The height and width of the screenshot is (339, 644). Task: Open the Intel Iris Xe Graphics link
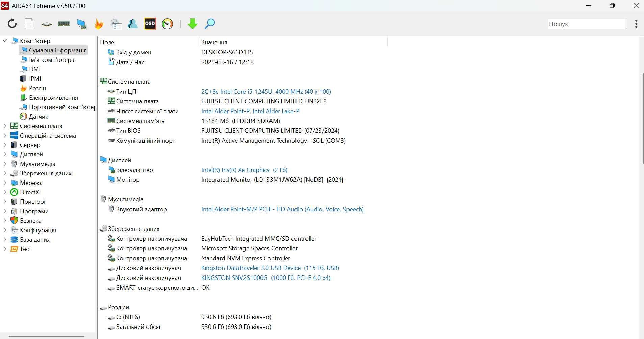click(244, 170)
